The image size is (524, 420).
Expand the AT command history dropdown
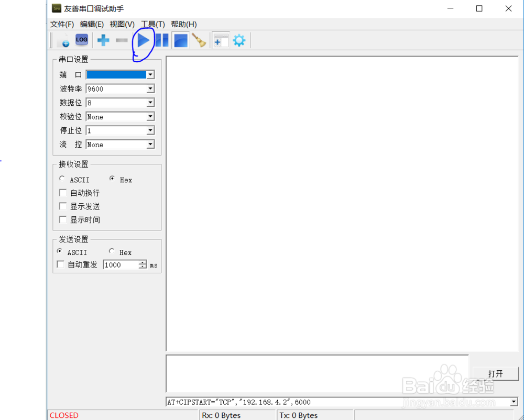tap(514, 402)
